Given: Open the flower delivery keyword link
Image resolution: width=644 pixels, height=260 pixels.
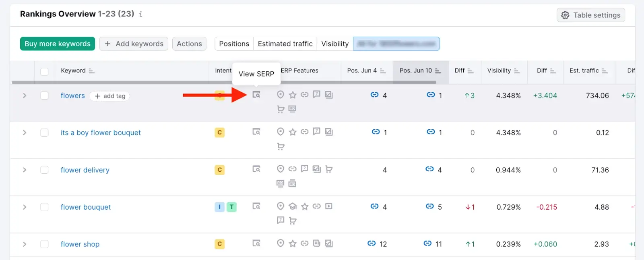Looking at the screenshot, I should [85, 170].
